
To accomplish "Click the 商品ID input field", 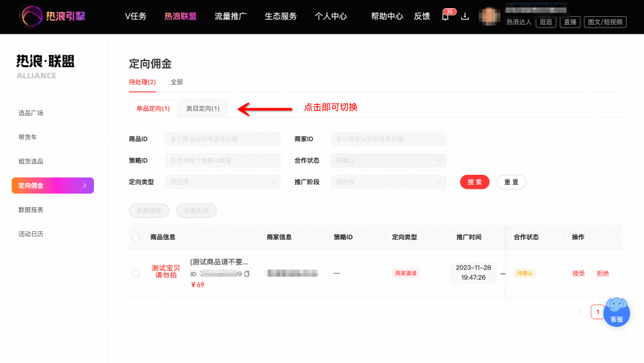I will (x=222, y=139).
